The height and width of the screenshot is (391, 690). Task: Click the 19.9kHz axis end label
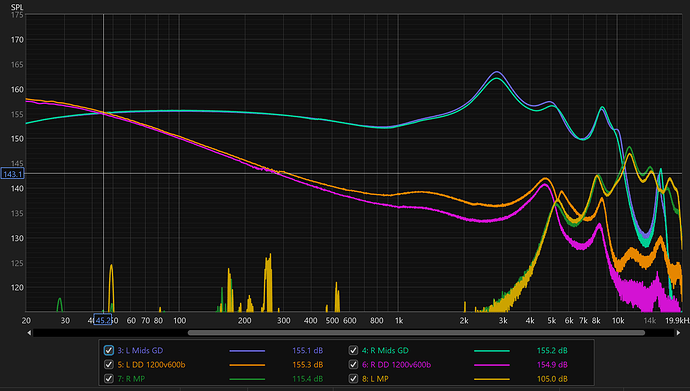[x=677, y=321]
